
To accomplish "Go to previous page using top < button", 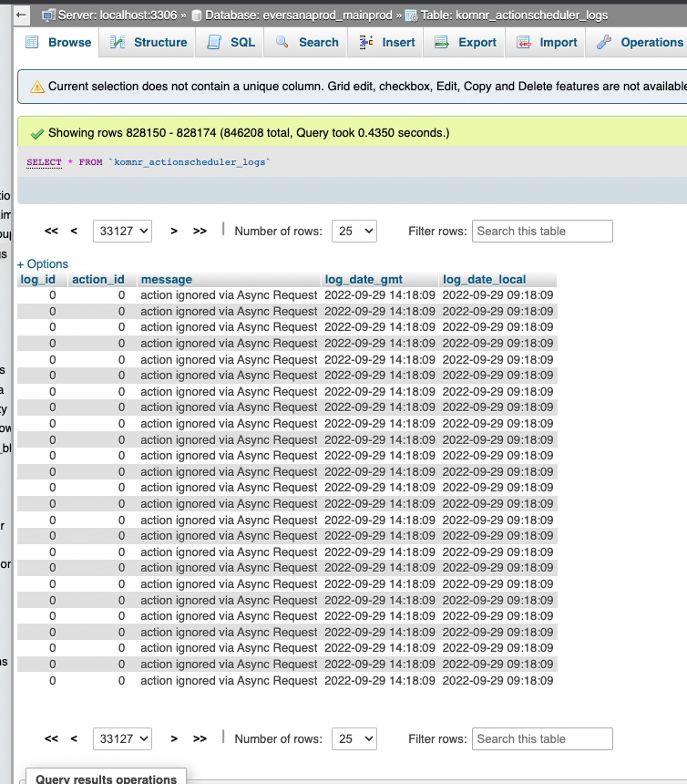I will coord(74,231).
